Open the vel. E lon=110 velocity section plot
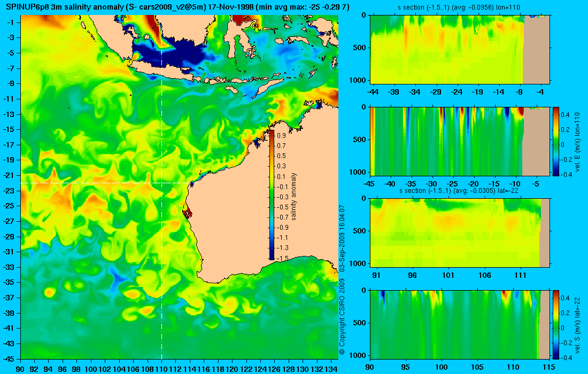Screen dimensions: 588x374 tap(460, 141)
